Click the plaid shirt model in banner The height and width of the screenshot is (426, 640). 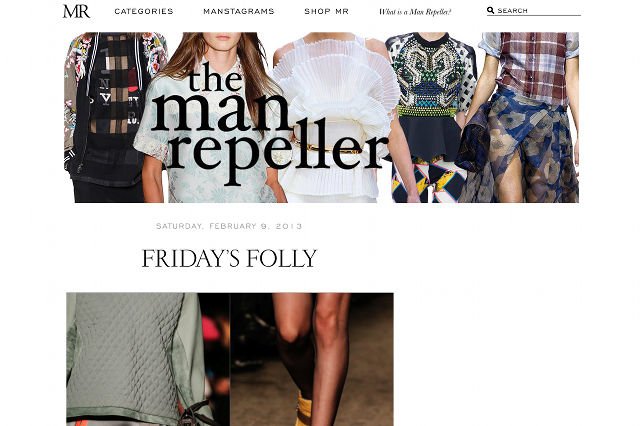pyautogui.click(x=533, y=67)
